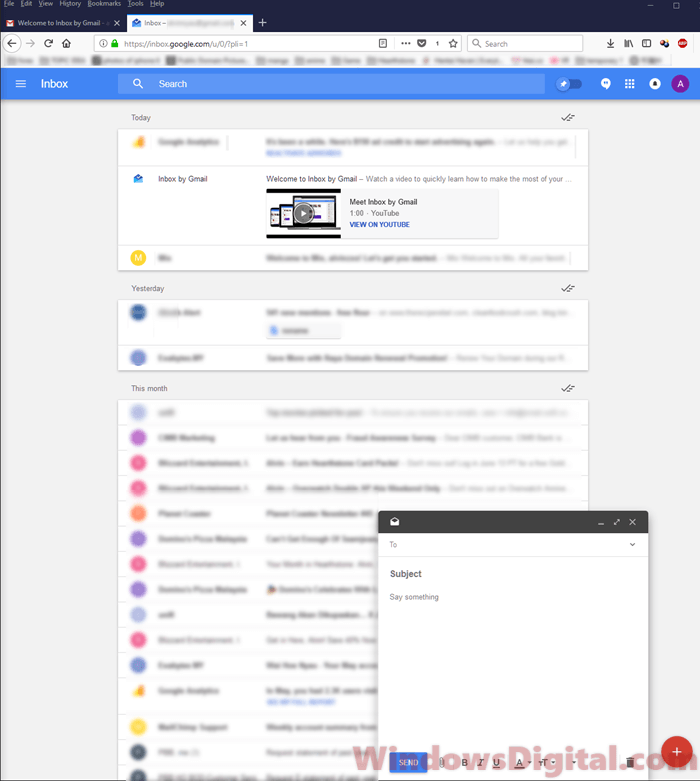Toggle reader view icon in address bar
This screenshot has width=700, height=781.
(x=383, y=43)
